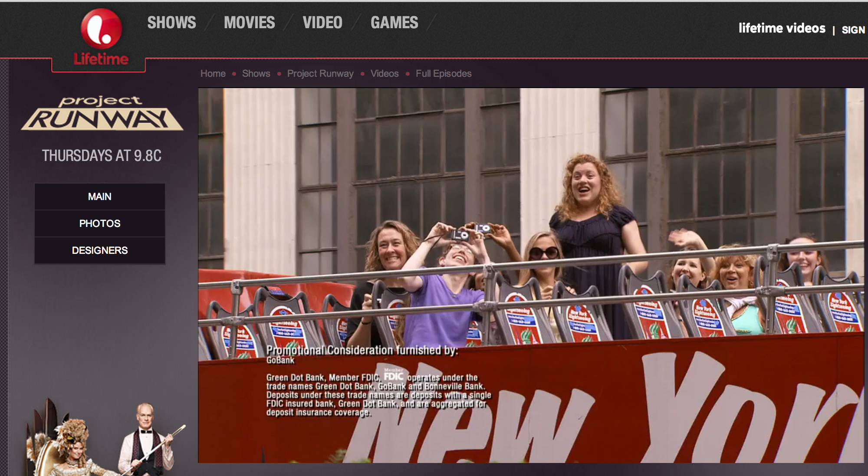Select the MAIN sidebar button
The width and height of the screenshot is (868, 476).
pyautogui.click(x=100, y=197)
